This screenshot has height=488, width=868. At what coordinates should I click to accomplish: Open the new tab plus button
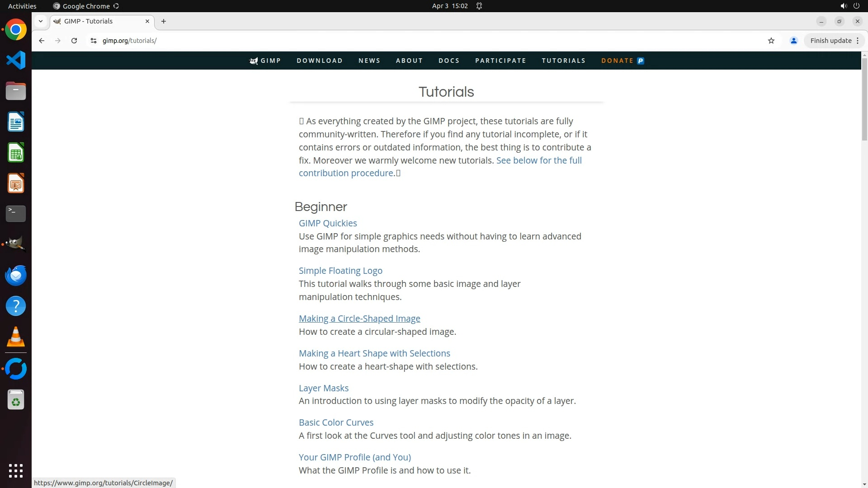pyautogui.click(x=164, y=21)
